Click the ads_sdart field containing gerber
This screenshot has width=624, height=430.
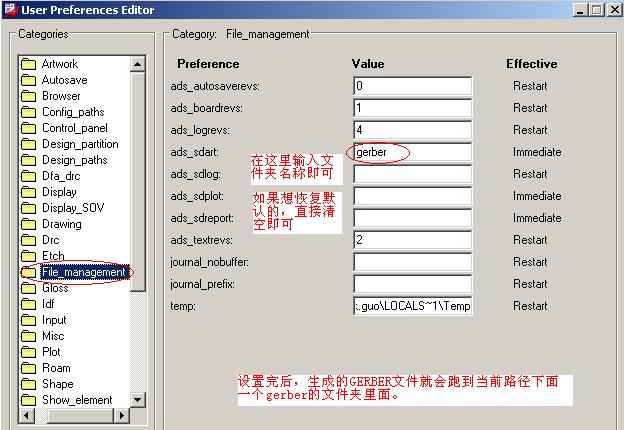[x=413, y=152]
